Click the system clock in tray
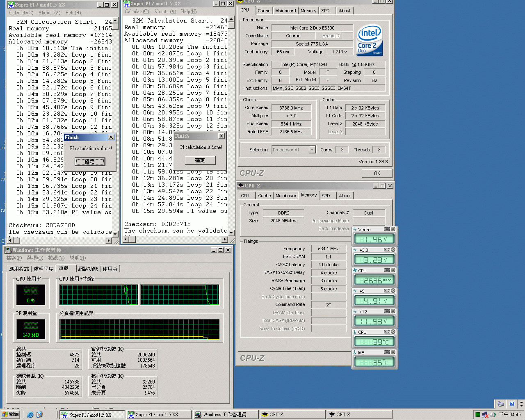The image size is (525, 420). (510, 415)
